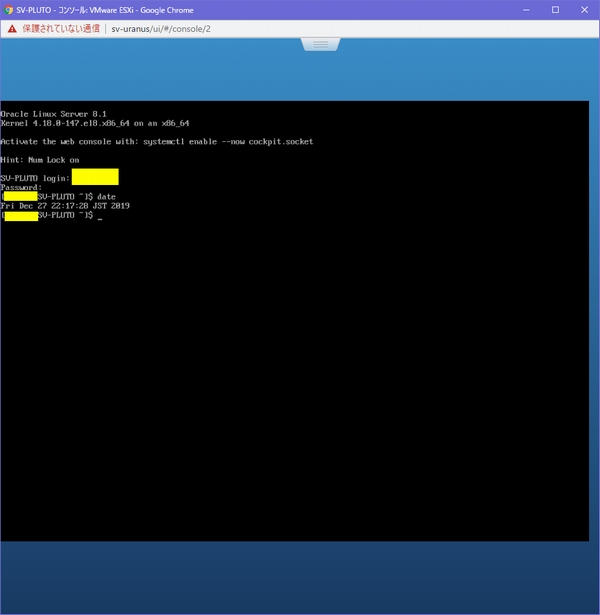The width and height of the screenshot is (600, 615).
Task: Click the 'Fri Dec 27 22:17:28 JST 2019' output
Action: tap(65, 206)
